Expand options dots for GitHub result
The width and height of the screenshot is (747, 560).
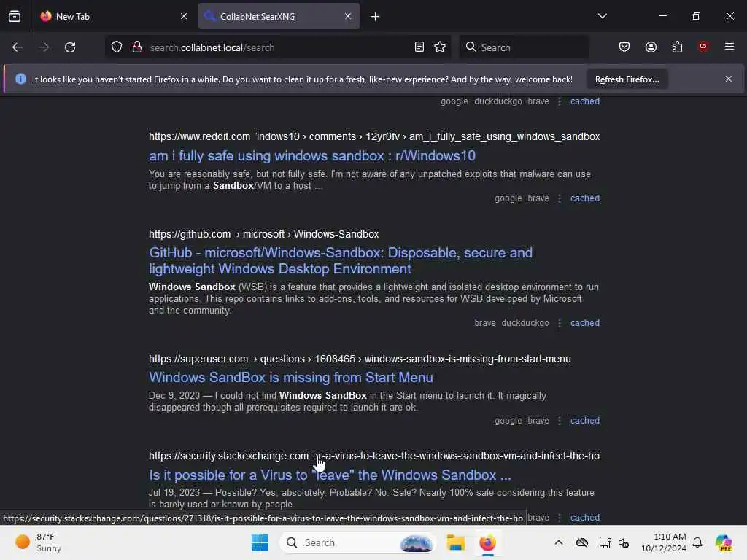[x=560, y=323]
